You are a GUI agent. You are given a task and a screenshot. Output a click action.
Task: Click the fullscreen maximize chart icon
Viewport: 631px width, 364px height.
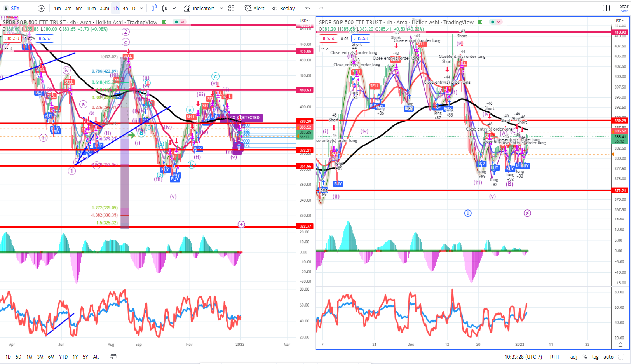[x=621, y=357]
